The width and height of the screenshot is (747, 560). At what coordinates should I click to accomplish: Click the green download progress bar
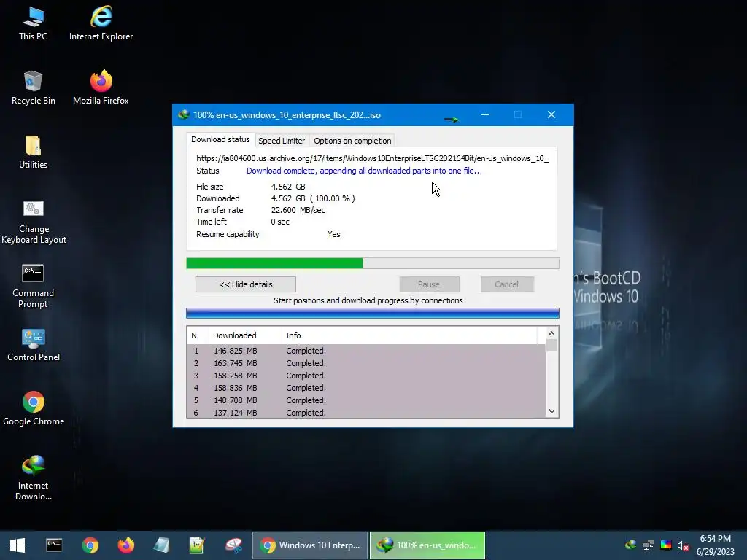point(373,263)
